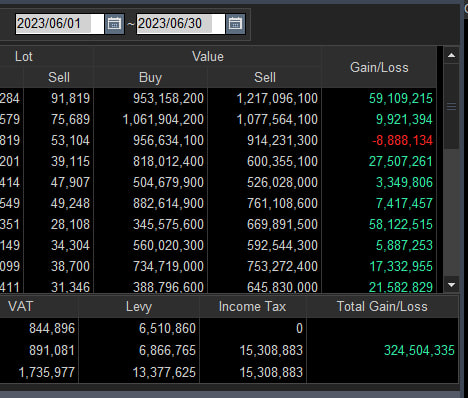Select total gain/loss amount 324,504,335

pyautogui.click(x=419, y=350)
